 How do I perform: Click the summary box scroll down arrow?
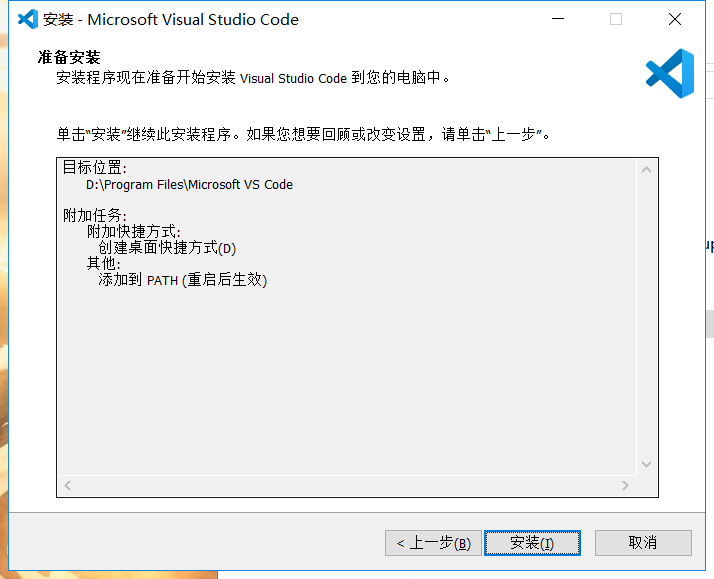(646, 464)
